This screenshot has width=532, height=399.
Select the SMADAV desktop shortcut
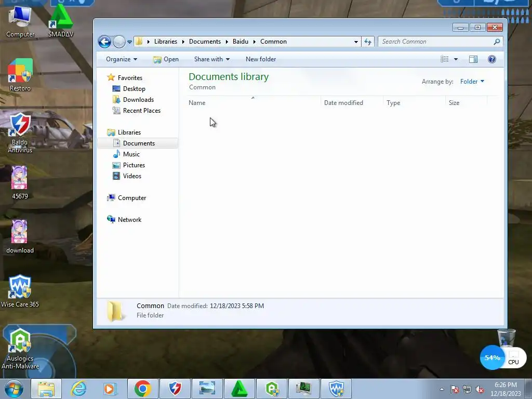[x=61, y=22]
